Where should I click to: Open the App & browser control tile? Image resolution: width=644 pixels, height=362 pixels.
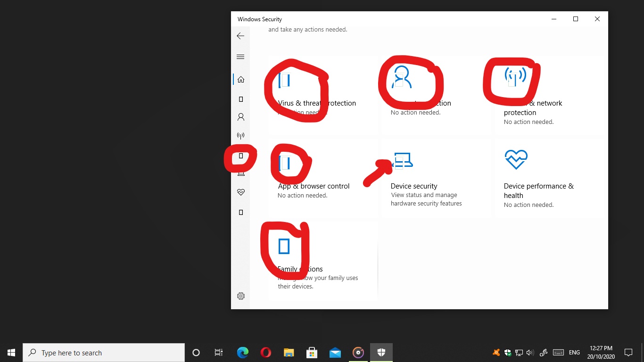pos(323,178)
